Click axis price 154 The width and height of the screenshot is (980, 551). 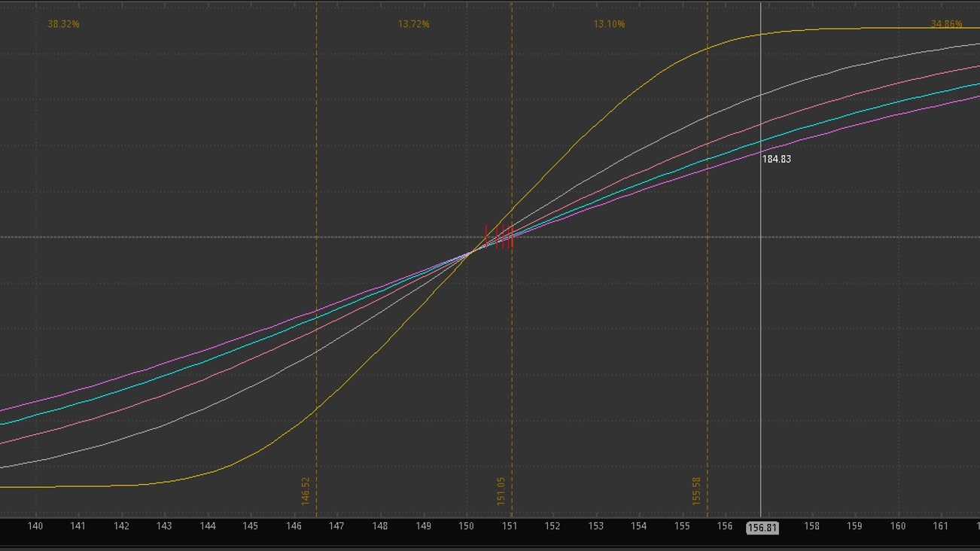tap(639, 526)
